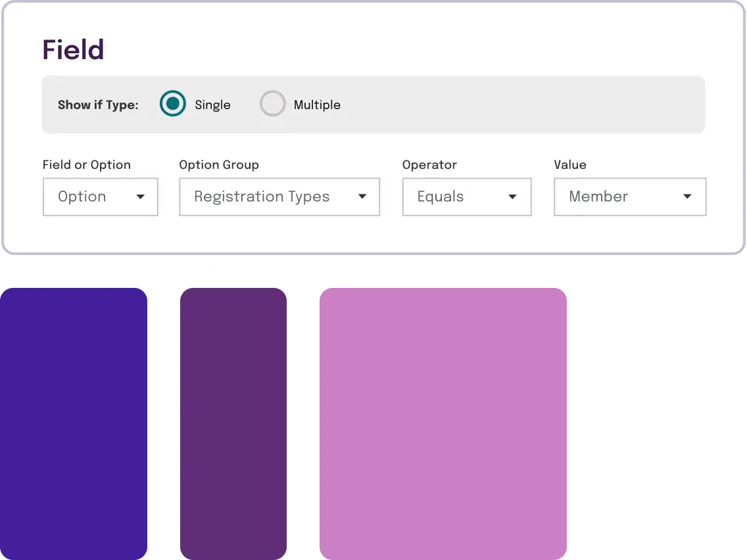
Task: Click the Field or Option label
Action: pos(86,165)
